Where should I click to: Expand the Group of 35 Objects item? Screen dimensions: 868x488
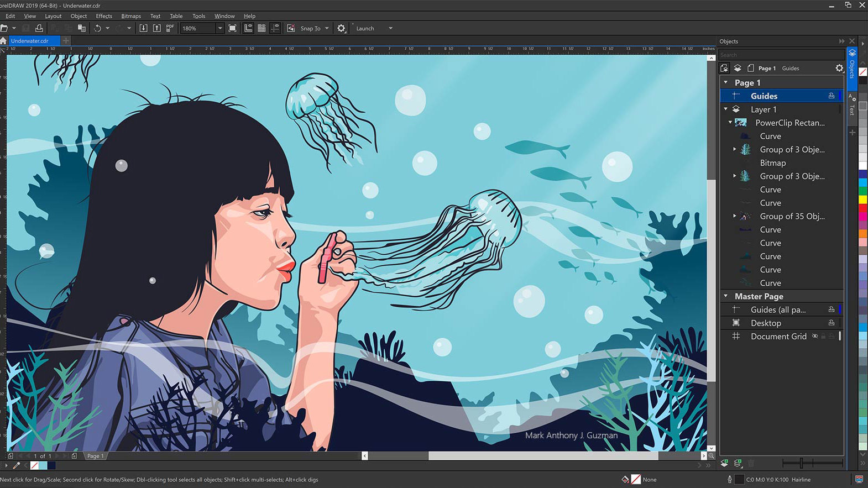click(x=734, y=216)
